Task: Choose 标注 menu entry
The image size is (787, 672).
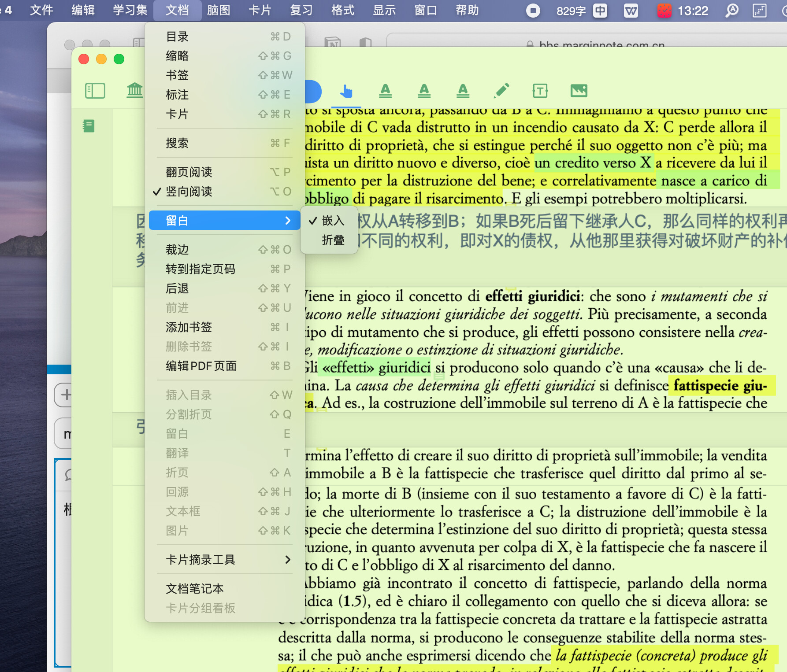Action: click(225, 95)
